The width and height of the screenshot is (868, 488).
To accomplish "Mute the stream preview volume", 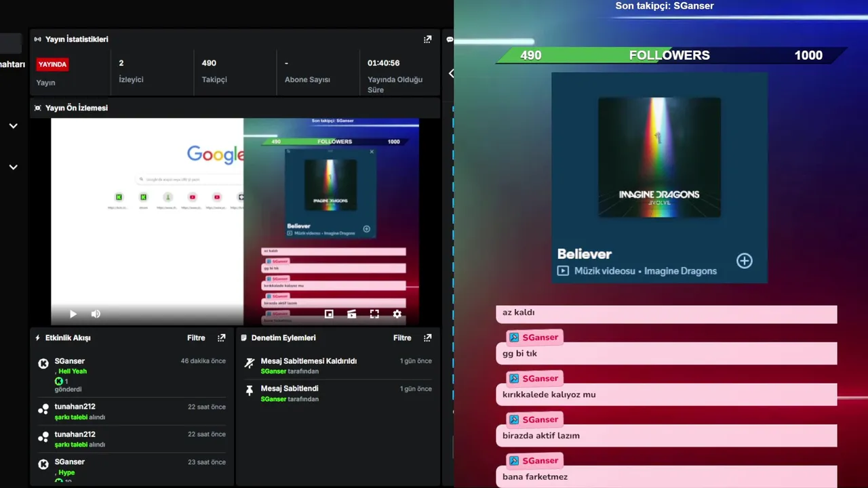I will click(96, 314).
